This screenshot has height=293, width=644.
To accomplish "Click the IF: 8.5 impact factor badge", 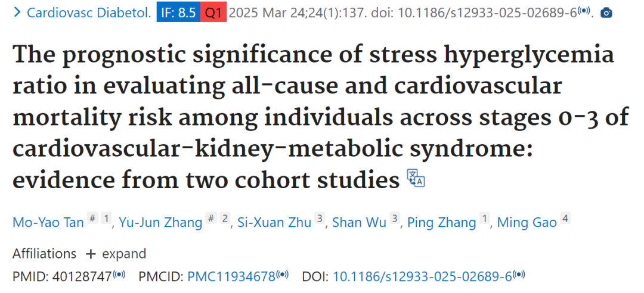I will click(178, 13).
